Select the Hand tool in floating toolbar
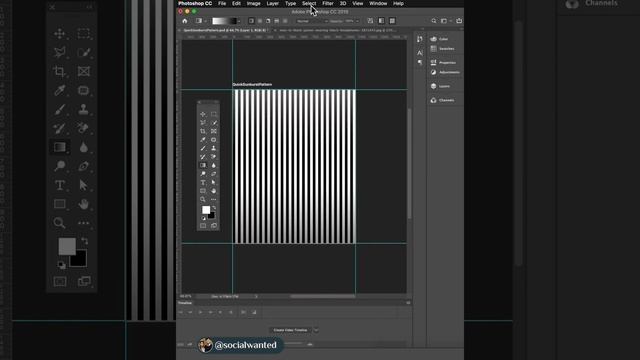This screenshot has height=360, width=640. pos(213,191)
